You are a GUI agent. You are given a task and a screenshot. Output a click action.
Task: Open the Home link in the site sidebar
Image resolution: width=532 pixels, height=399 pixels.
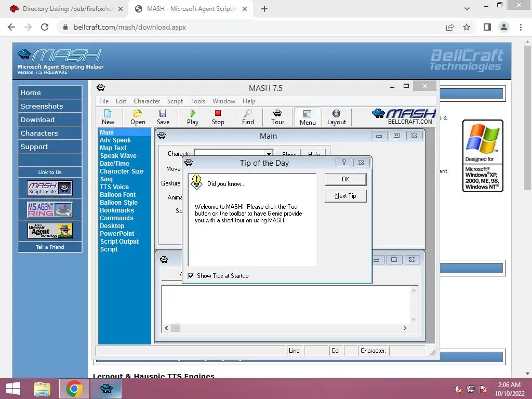point(50,92)
